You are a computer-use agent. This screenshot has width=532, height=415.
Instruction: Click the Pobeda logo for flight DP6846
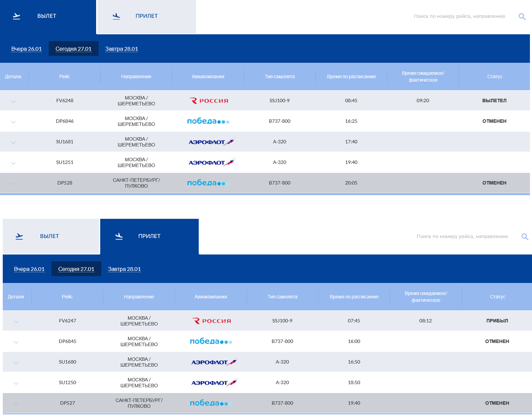pos(208,121)
